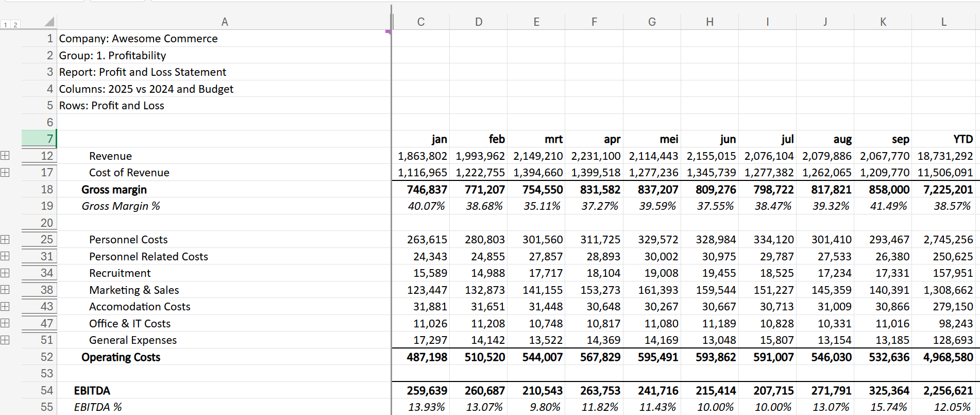This screenshot has width=980, height=415.
Task: Select Cost of Revenue value 1,399,518
Action: point(594,172)
